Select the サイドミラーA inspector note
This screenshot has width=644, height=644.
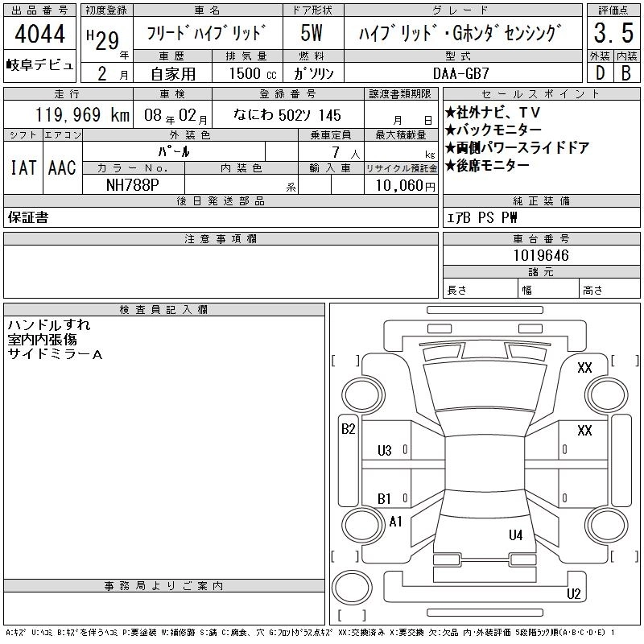pyautogui.click(x=55, y=354)
